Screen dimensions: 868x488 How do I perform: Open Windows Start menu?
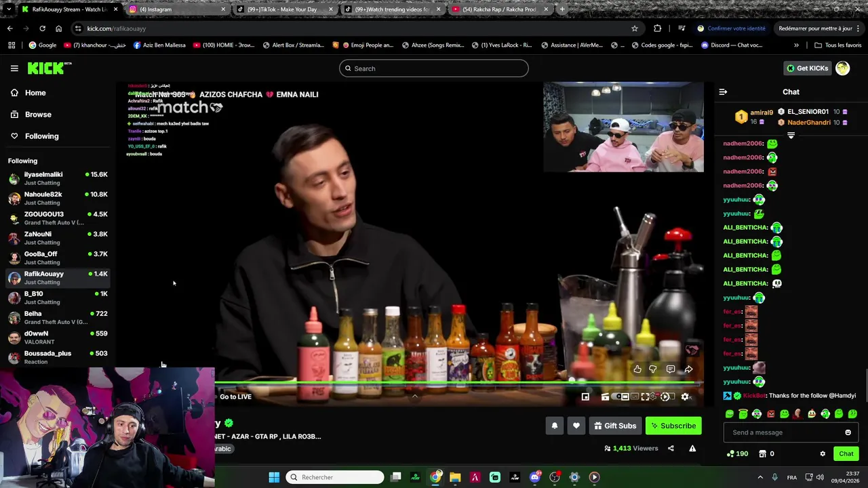click(x=274, y=477)
